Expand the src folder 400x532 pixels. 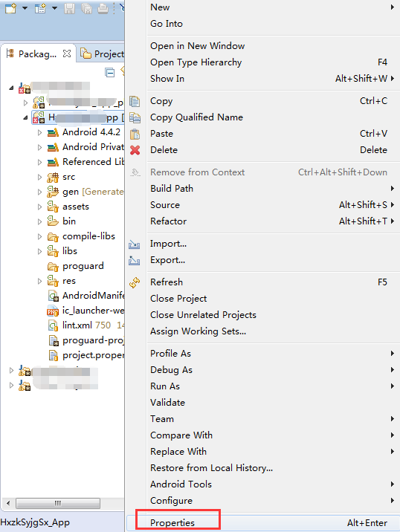pos(39,177)
